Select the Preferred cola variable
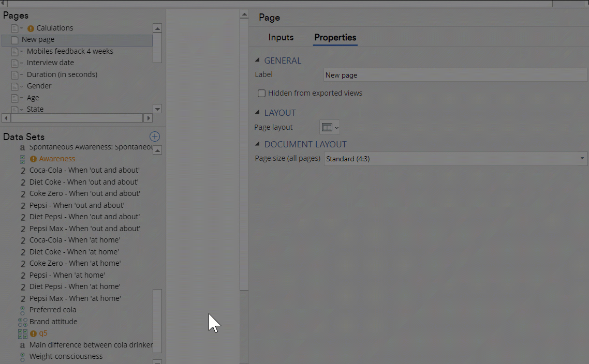This screenshot has width=589, height=364. pyautogui.click(x=53, y=310)
